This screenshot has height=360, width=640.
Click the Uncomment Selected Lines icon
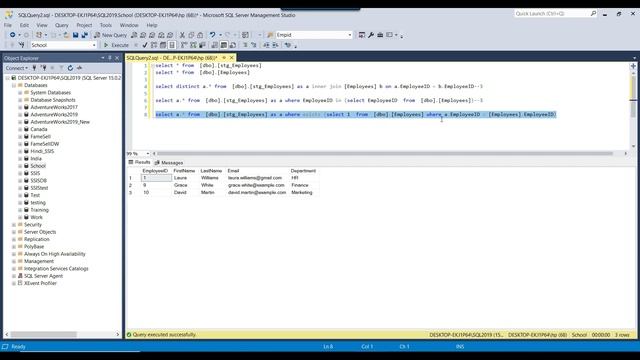[254, 45]
